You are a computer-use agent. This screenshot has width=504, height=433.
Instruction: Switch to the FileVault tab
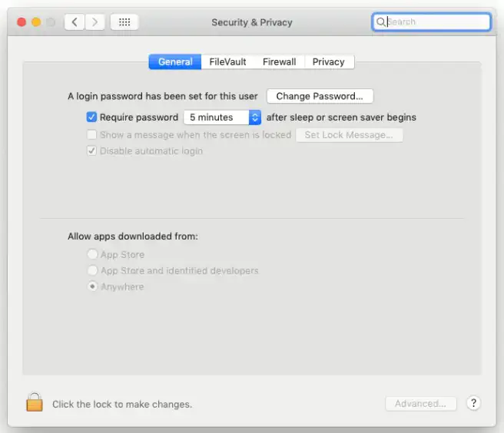(228, 61)
